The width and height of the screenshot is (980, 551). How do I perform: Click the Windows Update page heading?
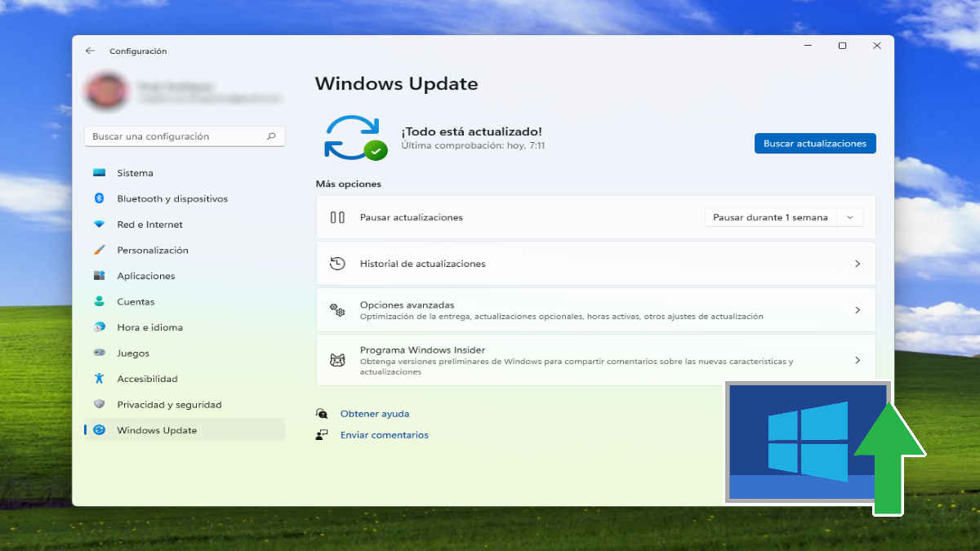click(396, 83)
